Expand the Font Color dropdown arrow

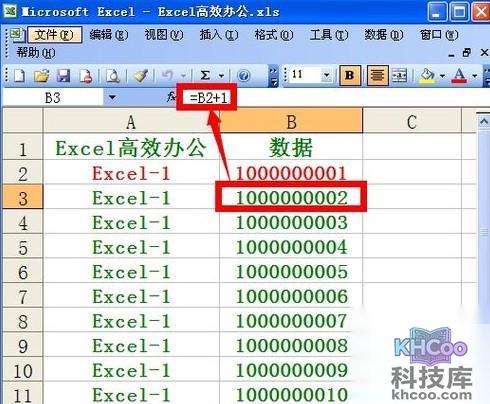point(475,76)
